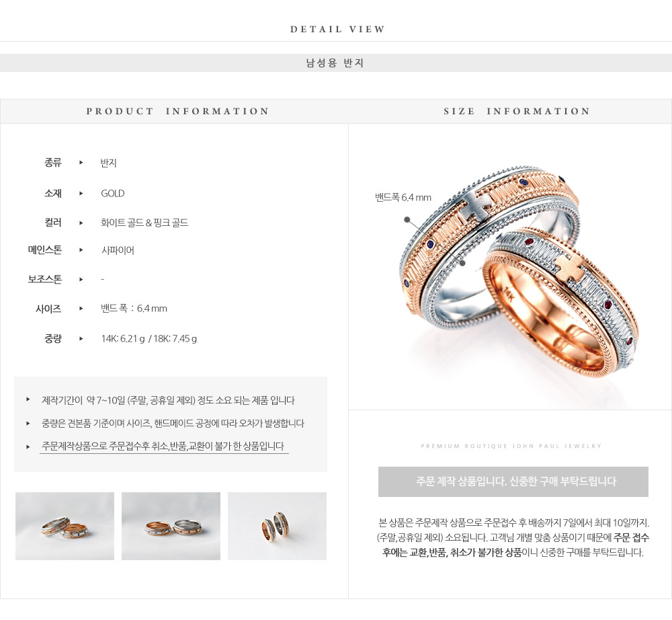This screenshot has width=672, height=620.
Task: Click the 주문 제작 상품입니다 gray banner
Action: click(x=513, y=481)
